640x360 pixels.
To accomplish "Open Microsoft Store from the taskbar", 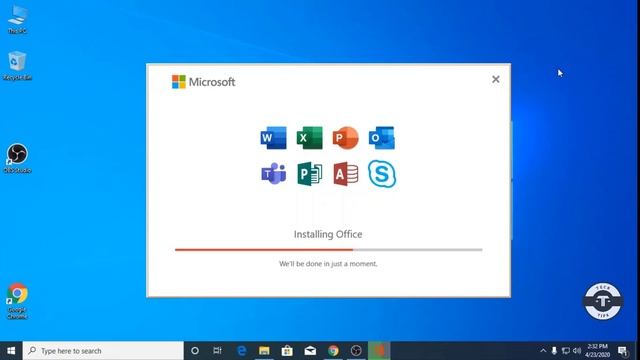I will point(287,351).
